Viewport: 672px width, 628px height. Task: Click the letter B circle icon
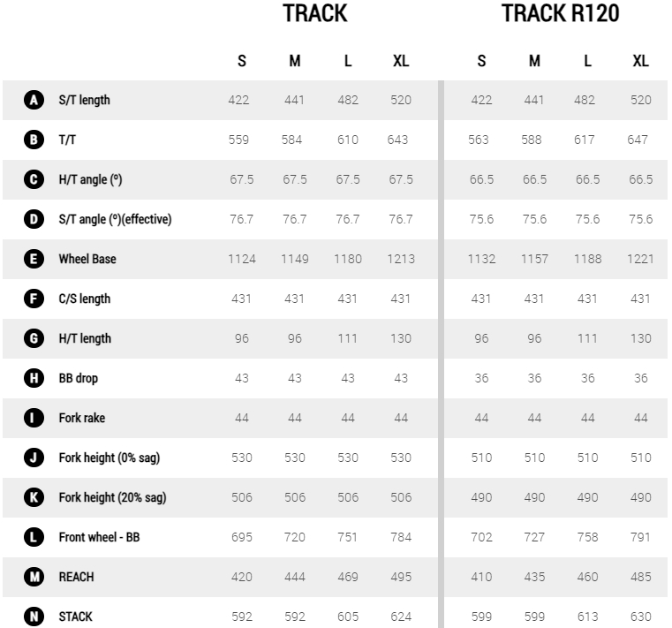tap(34, 140)
